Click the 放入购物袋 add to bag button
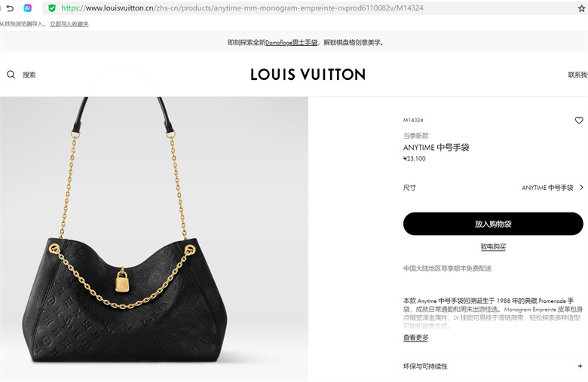 click(493, 224)
